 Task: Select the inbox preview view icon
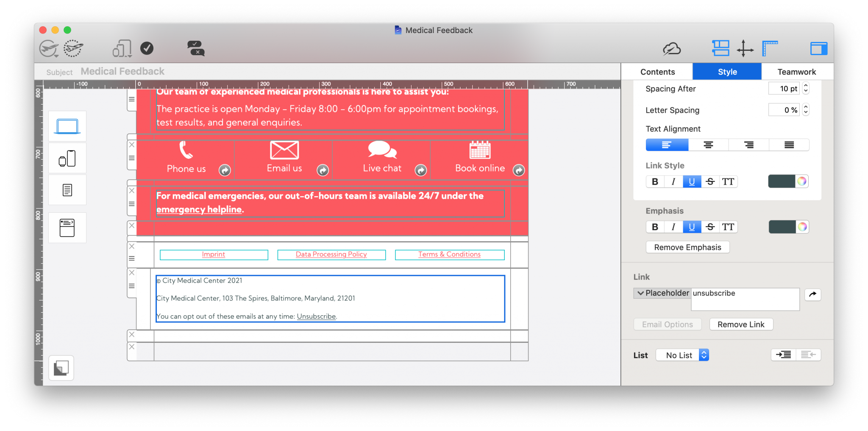(67, 228)
